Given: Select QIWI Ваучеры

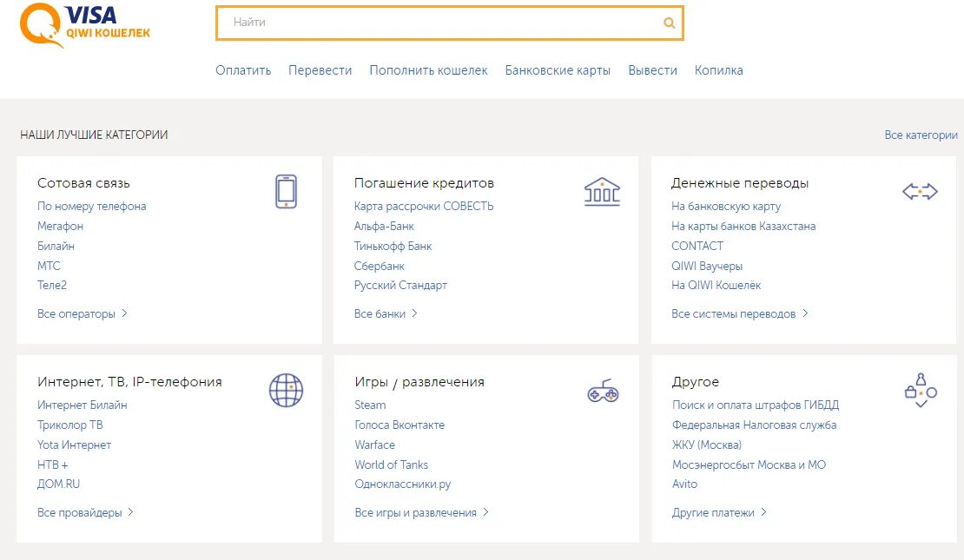Looking at the screenshot, I should click(707, 267).
